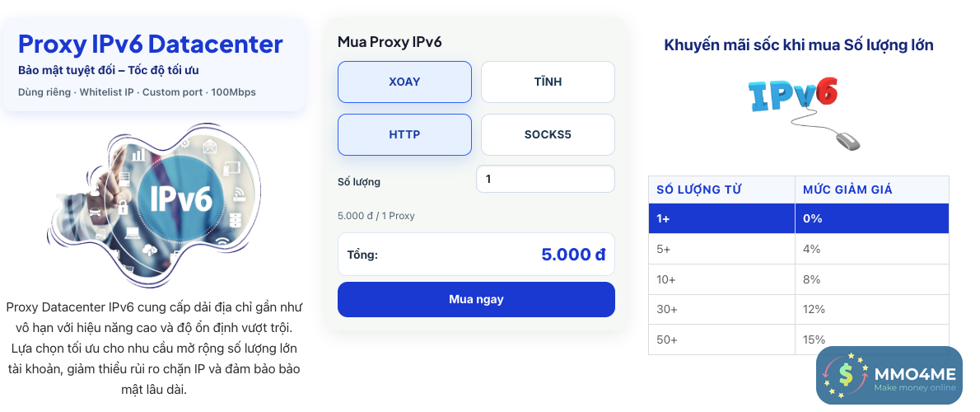Select the 10+ quantity discount row
This screenshot has width=980, height=412.
coord(798,279)
